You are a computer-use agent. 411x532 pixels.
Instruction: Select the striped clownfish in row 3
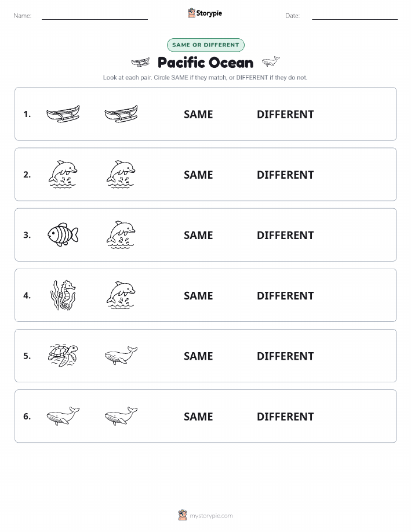click(x=63, y=234)
